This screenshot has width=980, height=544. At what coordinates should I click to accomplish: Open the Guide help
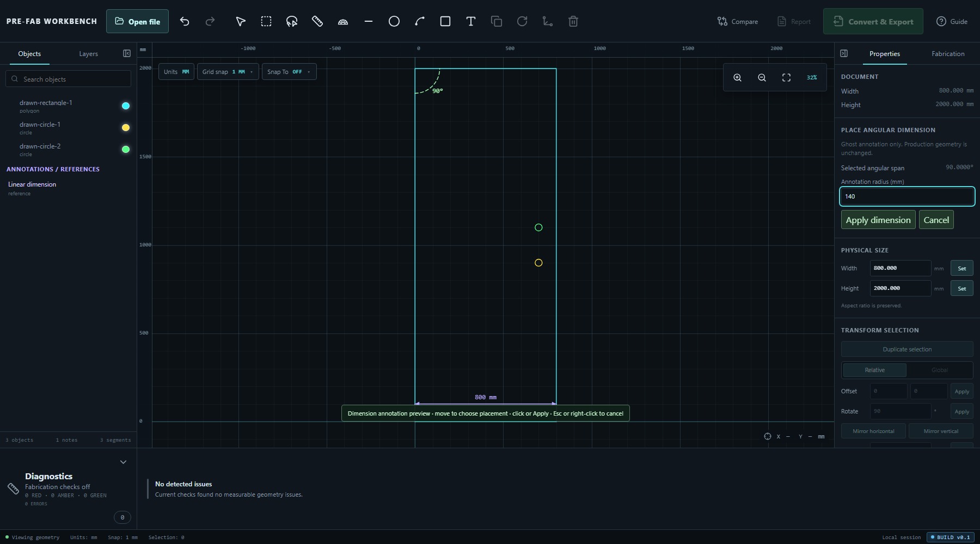click(952, 21)
